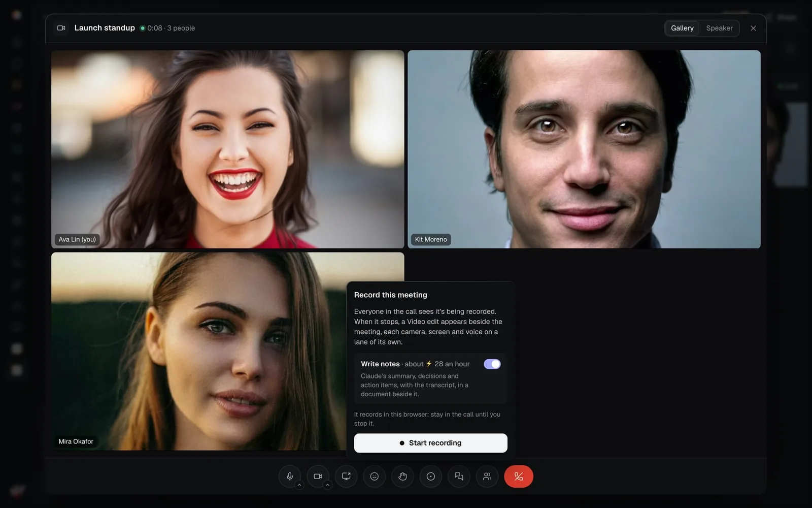812x508 pixels.
Task: Click the 'Kit Moreno' name label
Action: (x=431, y=239)
